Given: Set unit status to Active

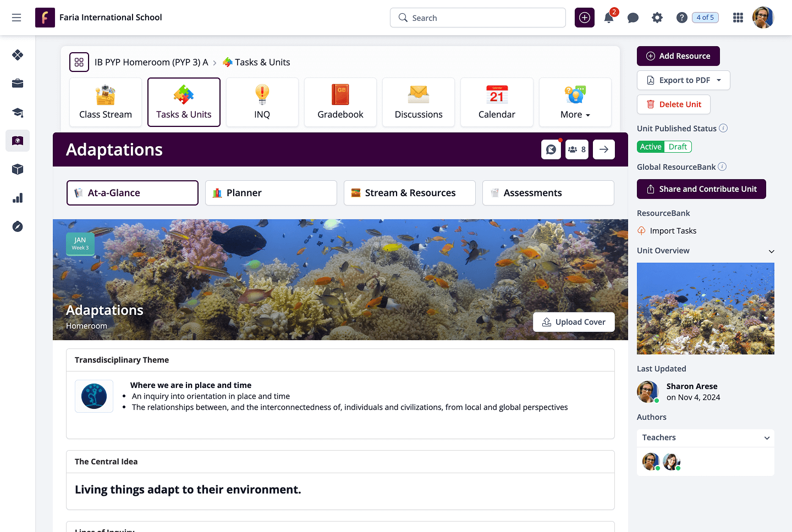Looking at the screenshot, I should tap(651, 147).
